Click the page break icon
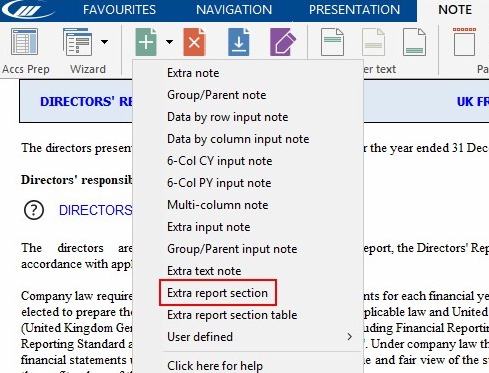The width and height of the screenshot is (489, 373). [x=464, y=42]
